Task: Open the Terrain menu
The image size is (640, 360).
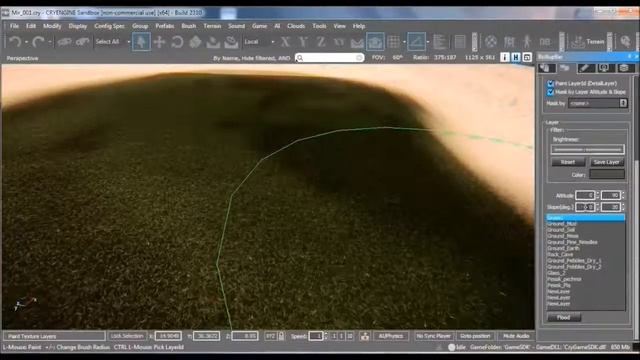Action: coord(212,26)
